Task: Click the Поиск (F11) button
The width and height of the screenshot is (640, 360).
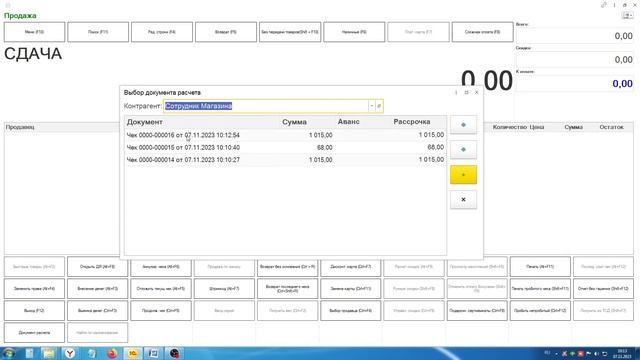Action: pyautogui.click(x=98, y=32)
